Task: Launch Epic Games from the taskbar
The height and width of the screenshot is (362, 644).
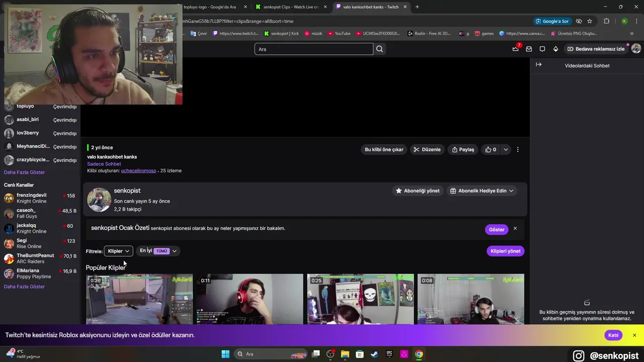Action: pyautogui.click(x=389, y=354)
